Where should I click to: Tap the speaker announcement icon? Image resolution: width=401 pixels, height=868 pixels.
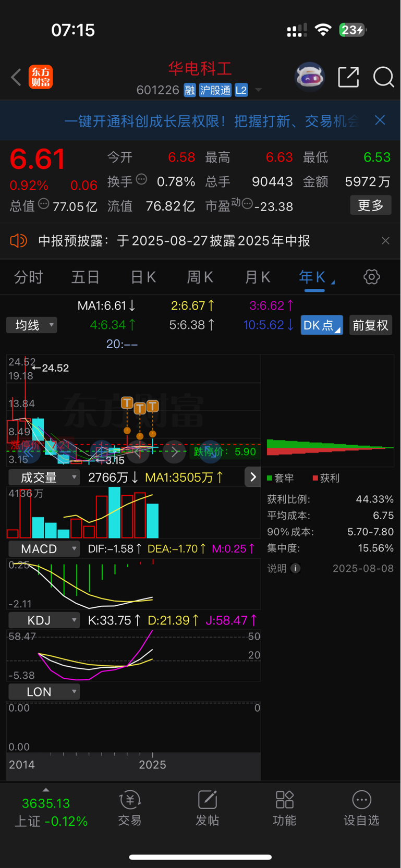[x=18, y=241]
